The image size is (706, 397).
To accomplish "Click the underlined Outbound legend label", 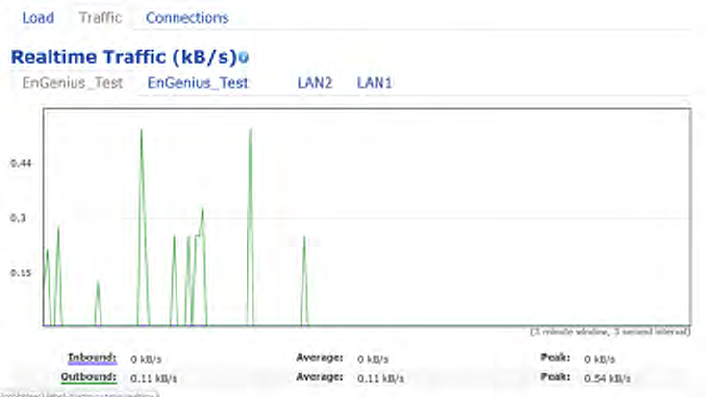I will pos(89,377).
